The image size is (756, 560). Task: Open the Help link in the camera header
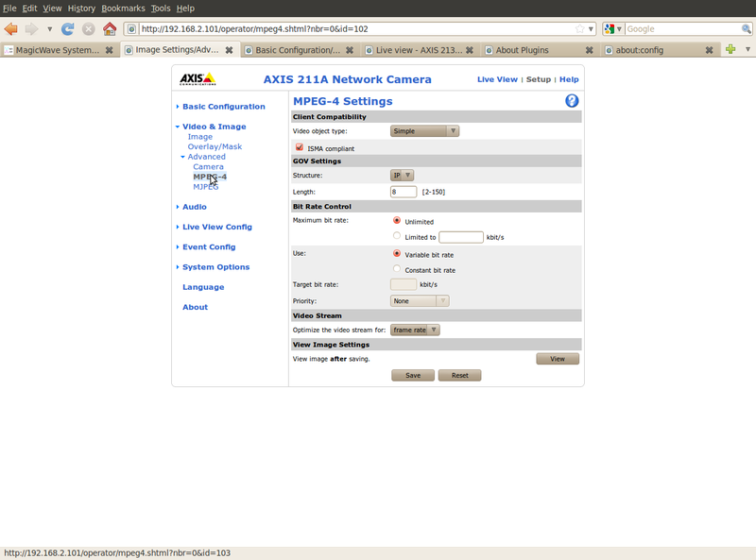click(569, 79)
